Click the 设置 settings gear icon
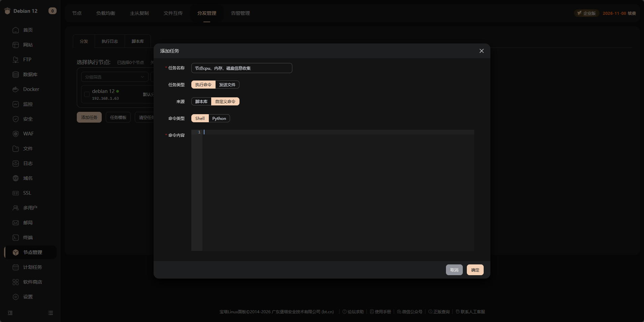 (x=15, y=297)
